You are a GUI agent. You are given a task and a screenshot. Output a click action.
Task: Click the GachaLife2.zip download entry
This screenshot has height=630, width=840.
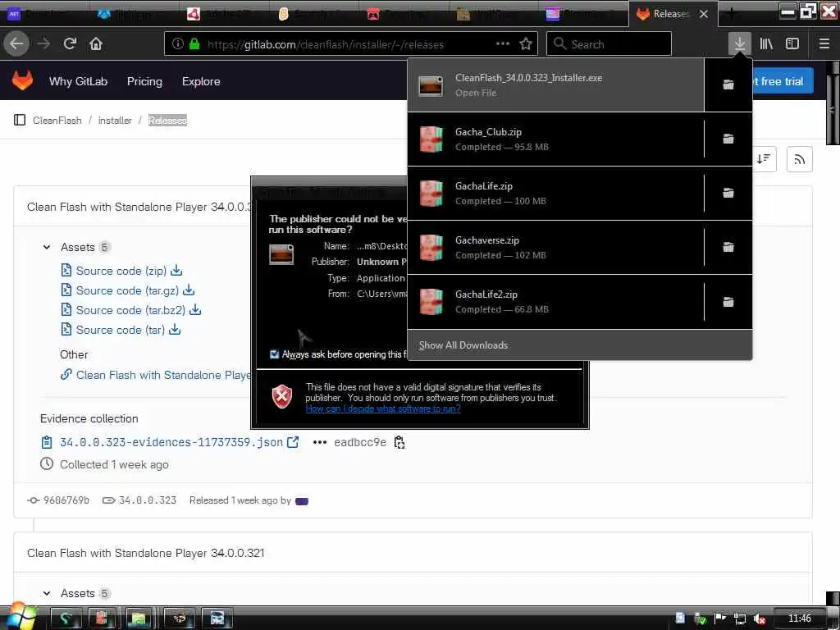[555, 302]
